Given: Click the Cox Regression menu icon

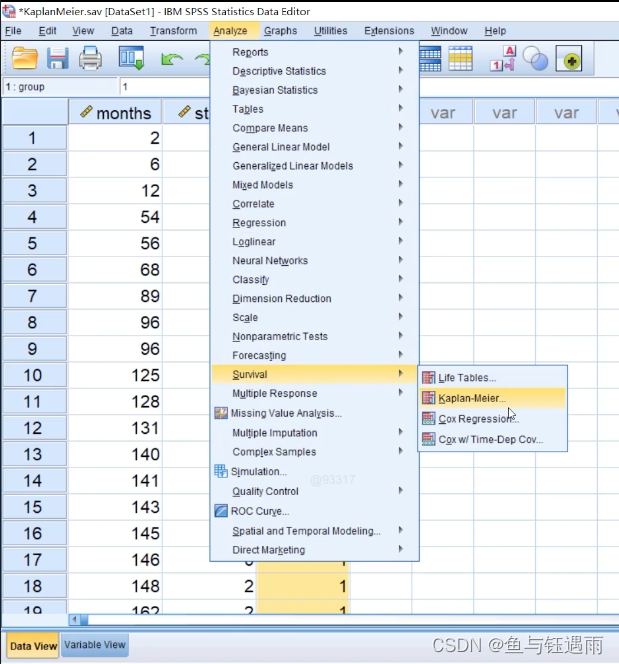Looking at the screenshot, I should 428,418.
